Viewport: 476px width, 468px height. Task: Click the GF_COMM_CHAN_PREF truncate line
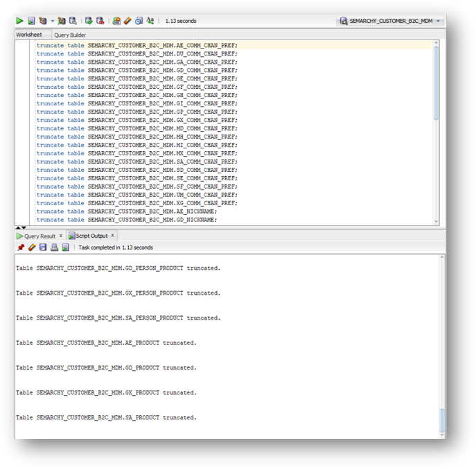[x=137, y=87]
